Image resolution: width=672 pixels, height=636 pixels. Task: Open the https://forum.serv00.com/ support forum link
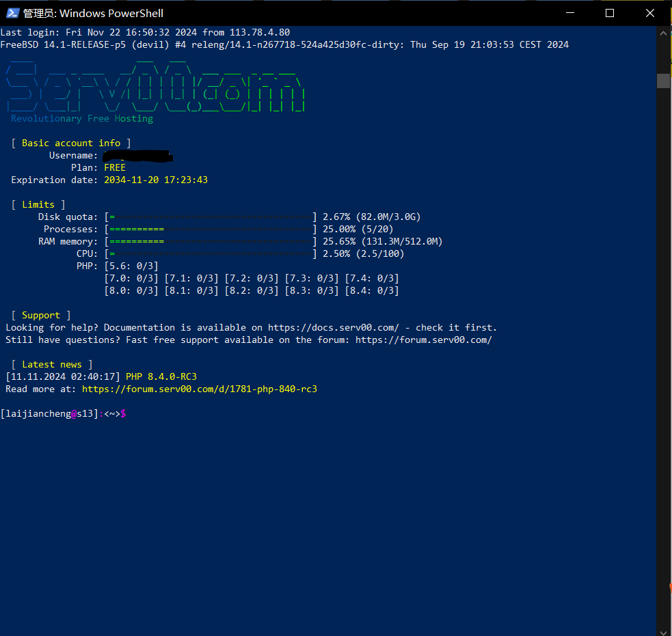(x=423, y=340)
